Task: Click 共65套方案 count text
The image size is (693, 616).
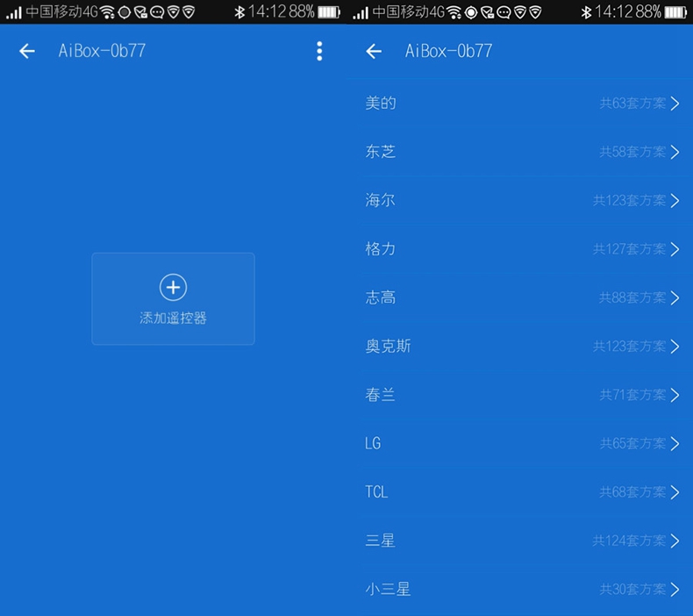Action: click(632, 443)
